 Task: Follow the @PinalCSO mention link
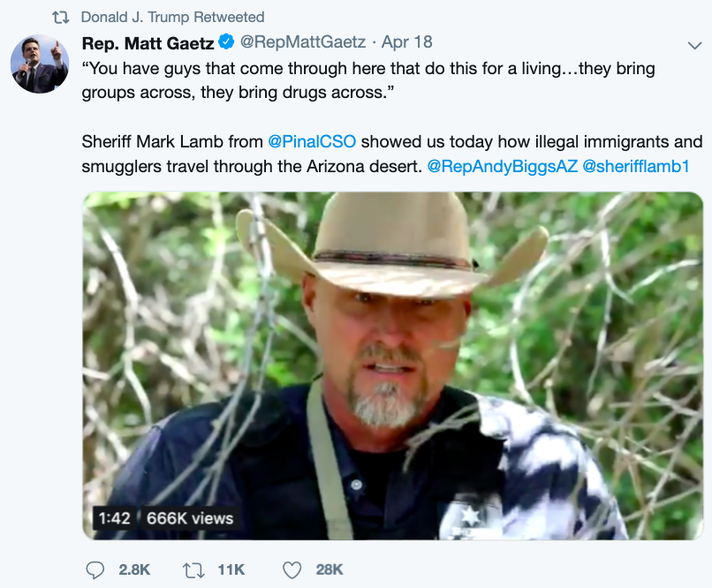(313, 141)
